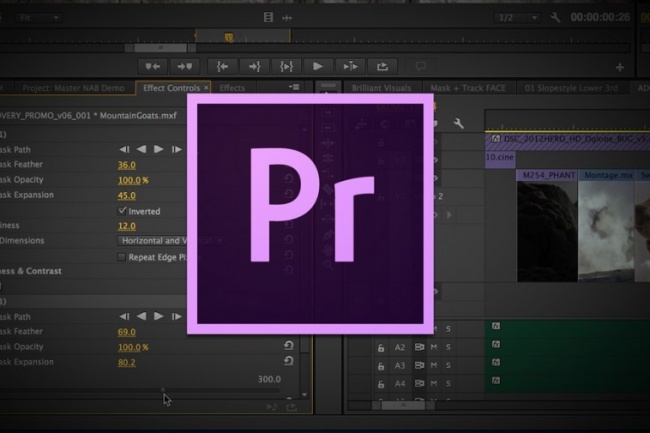Reset the second Mask Expansion parameter
The height and width of the screenshot is (433, 650).
tap(289, 361)
